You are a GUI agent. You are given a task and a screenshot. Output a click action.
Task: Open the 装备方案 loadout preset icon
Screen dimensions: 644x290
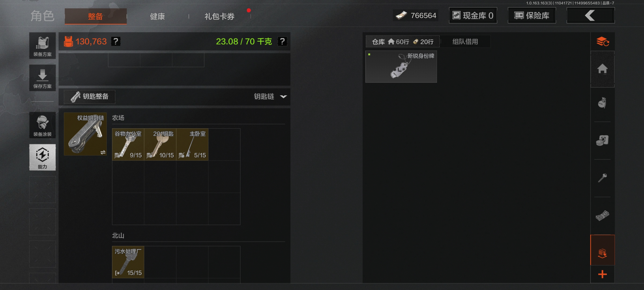point(43,46)
